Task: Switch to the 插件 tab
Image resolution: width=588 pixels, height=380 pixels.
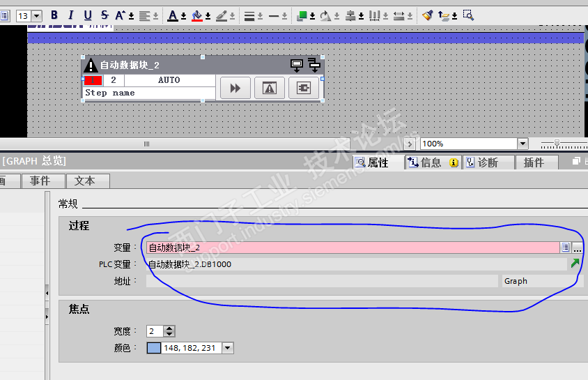Action: point(537,162)
